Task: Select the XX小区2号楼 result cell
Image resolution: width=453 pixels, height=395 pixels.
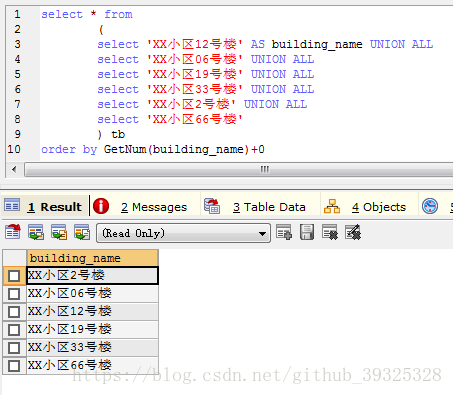Action: click(92, 276)
